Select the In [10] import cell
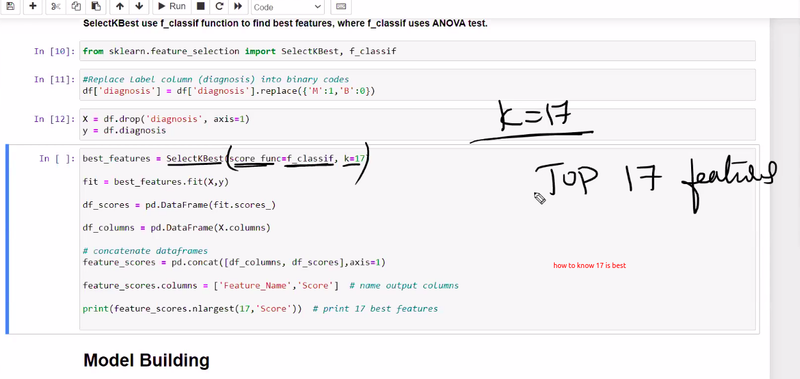Viewport: 800px width, 379px height. coord(417,51)
